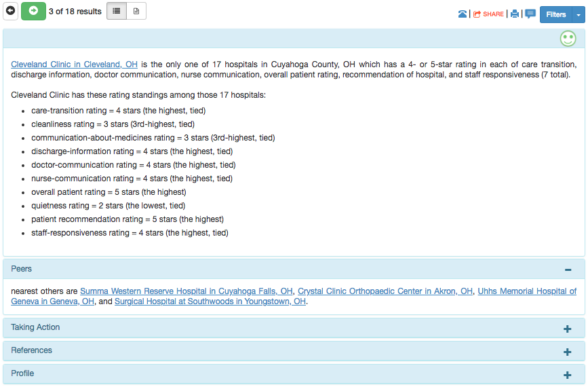Open the Cleveland Clinic in Cleveland, OH link
588x387 pixels.
pyautogui.click(x=74, y=64)
